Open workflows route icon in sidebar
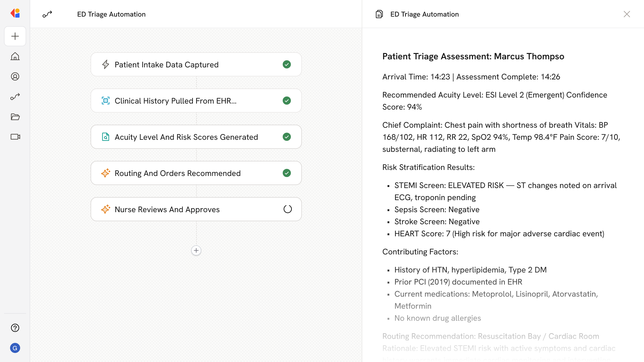Image resolution: width=644 pixels, height=362 pixels. pos(15,97)
